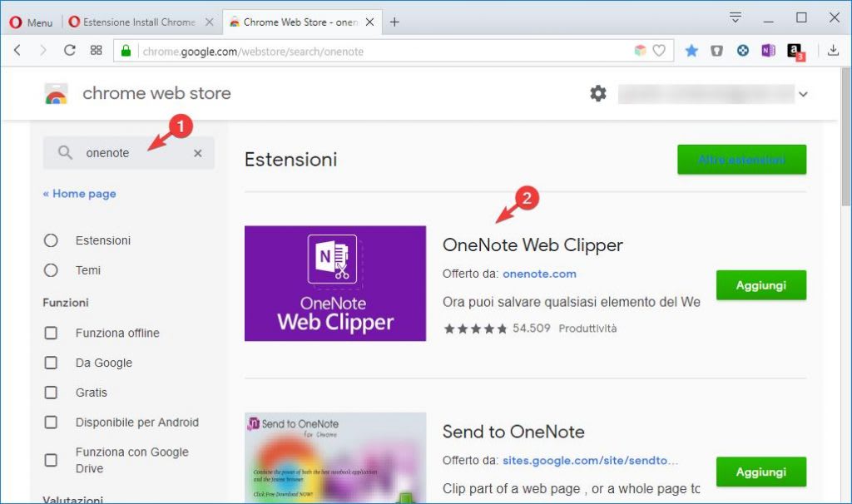The width and height of the screenshot is (852, 504).
Task: Check Disponibile per Android checkbox
Action: [51, 422]
